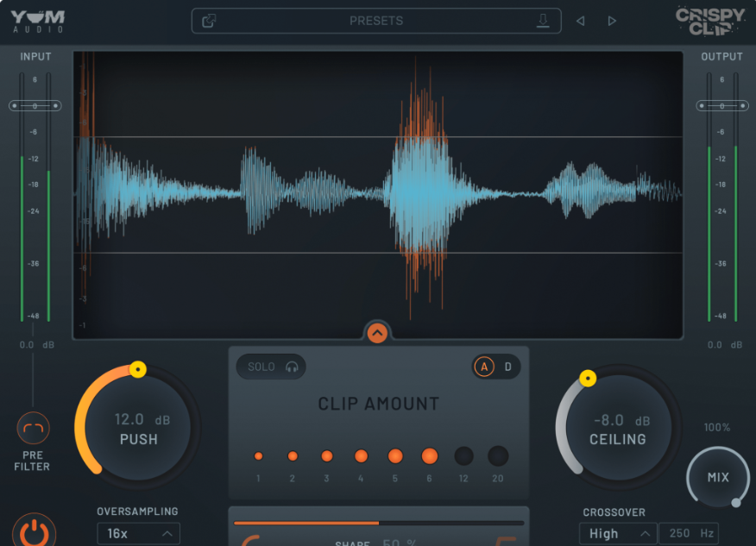The image size is (756, 546).
Task: Open the PRESETS selection bar
Action: click(376, 21)
